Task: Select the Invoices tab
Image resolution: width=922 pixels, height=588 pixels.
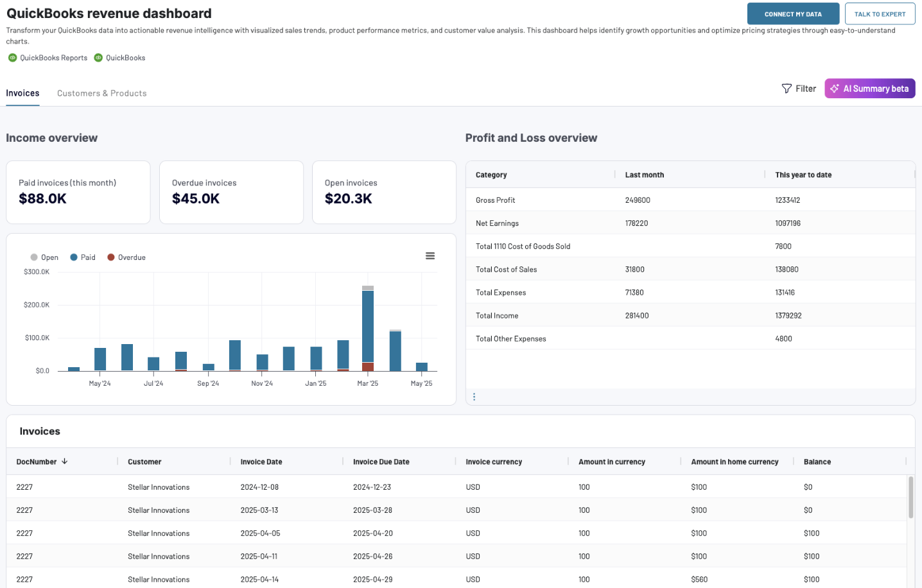Action: [22, 92]
